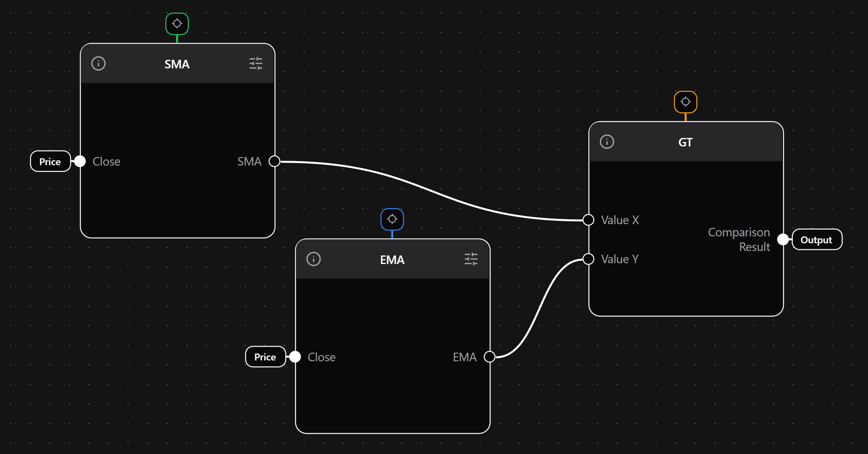This screenshot has height=454, width=868.
Task: Open the EMA node info icon
Action: point(313,259)
